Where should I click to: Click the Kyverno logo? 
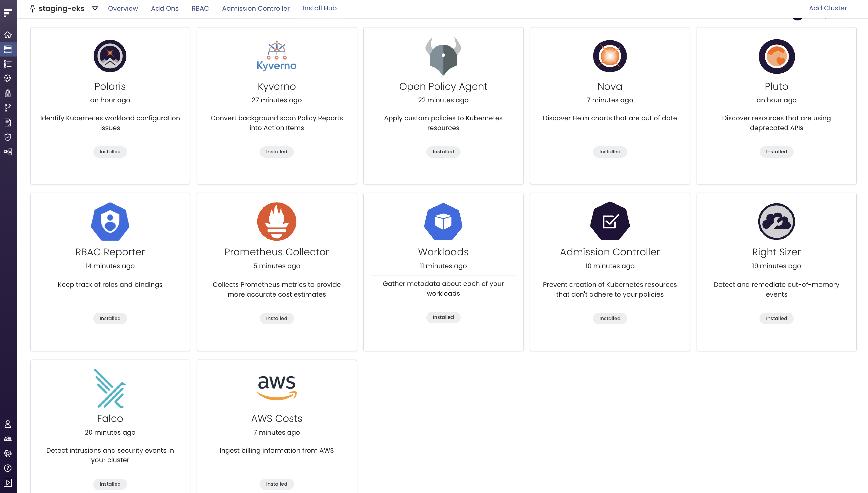pos(276,56)
